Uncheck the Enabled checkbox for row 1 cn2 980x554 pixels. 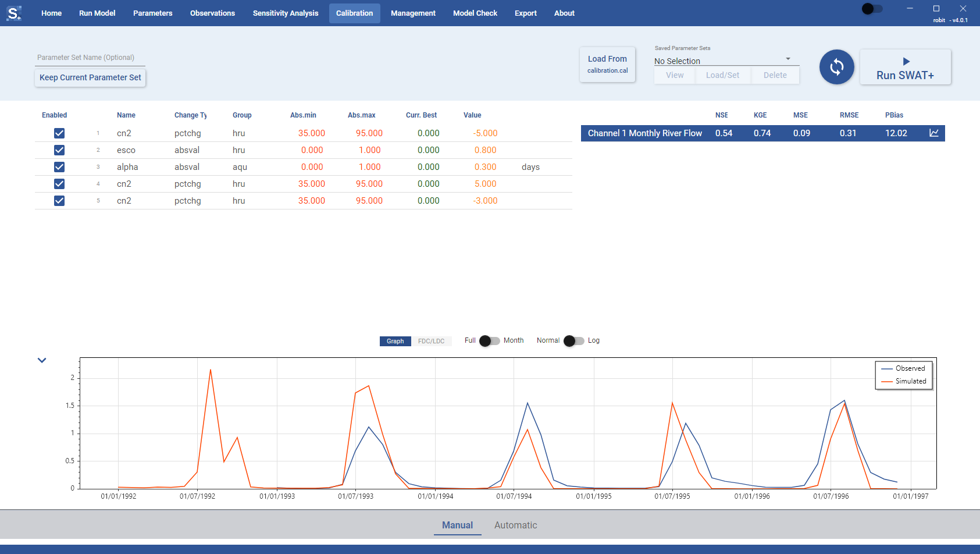pos(59,133)
